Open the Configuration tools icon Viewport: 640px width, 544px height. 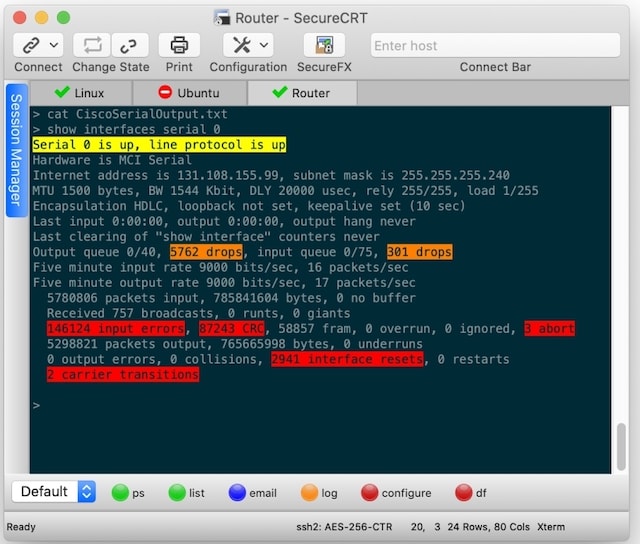point(242,45)
